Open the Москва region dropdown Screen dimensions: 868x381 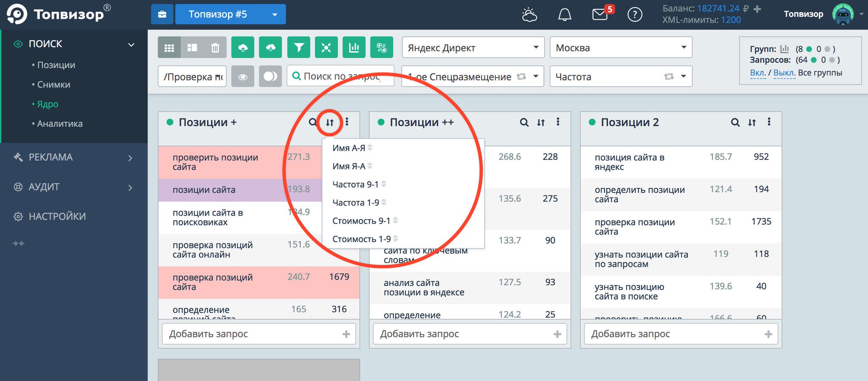pyautogui.click(x=620, y=48)
